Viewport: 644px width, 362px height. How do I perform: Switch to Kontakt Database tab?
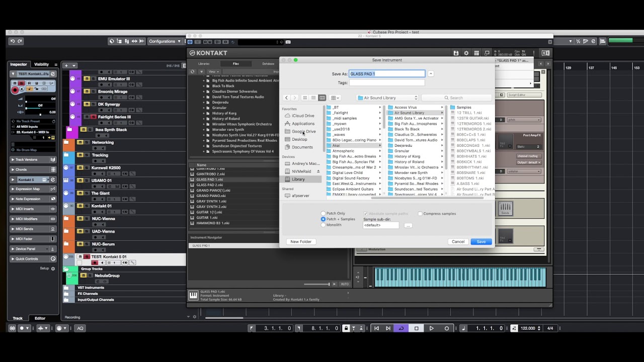[x=268, y=64]
